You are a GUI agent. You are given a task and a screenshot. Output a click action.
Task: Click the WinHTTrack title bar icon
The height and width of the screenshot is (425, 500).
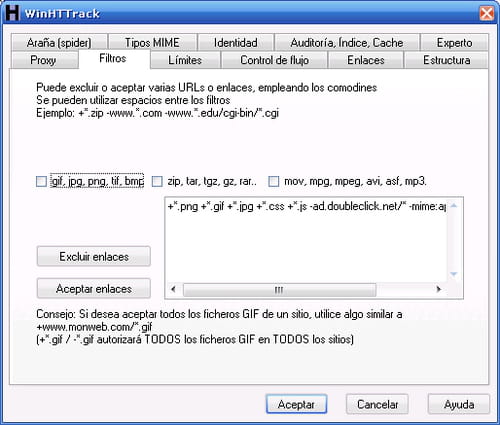[x=12, y=13]
